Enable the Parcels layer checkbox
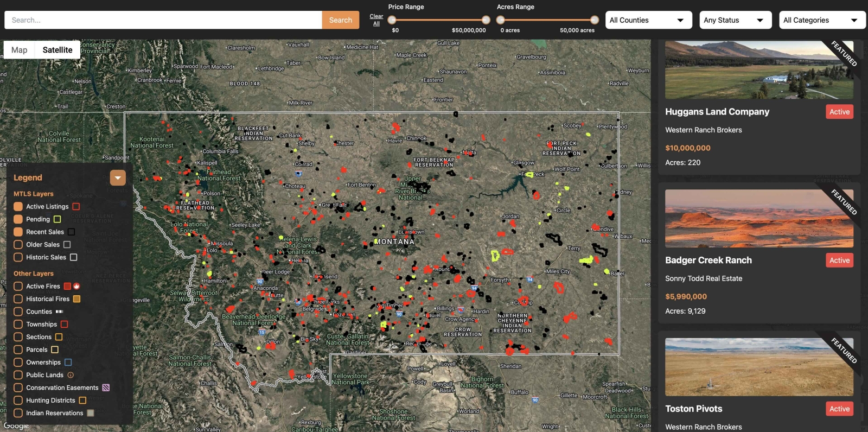The width and height of the screenshot is (868, 432). point(18,350)
